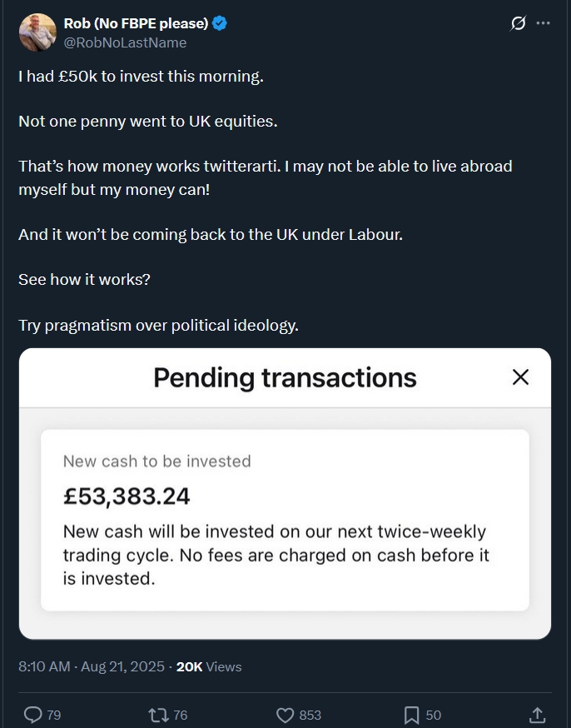Image resolution: width=571 pixels, height=728 pixels.
Task: Click the 79 replies count
Action: click(53, 715)
